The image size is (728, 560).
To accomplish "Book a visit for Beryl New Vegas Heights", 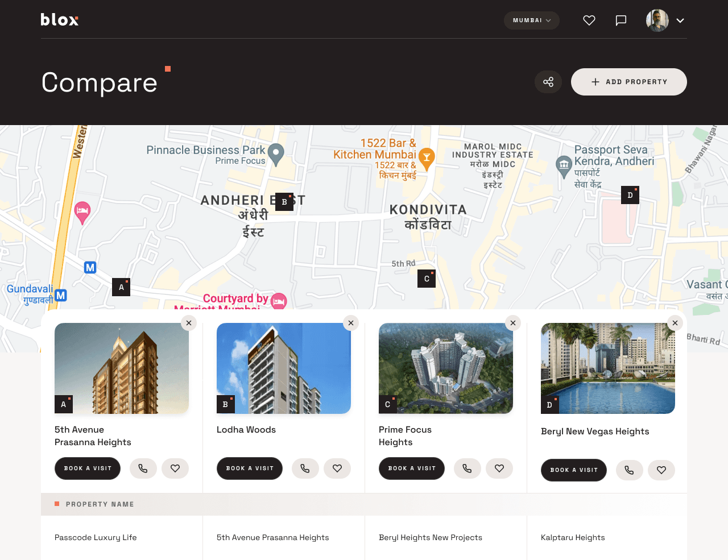I will pyautogui.click(x=574, y=470).
